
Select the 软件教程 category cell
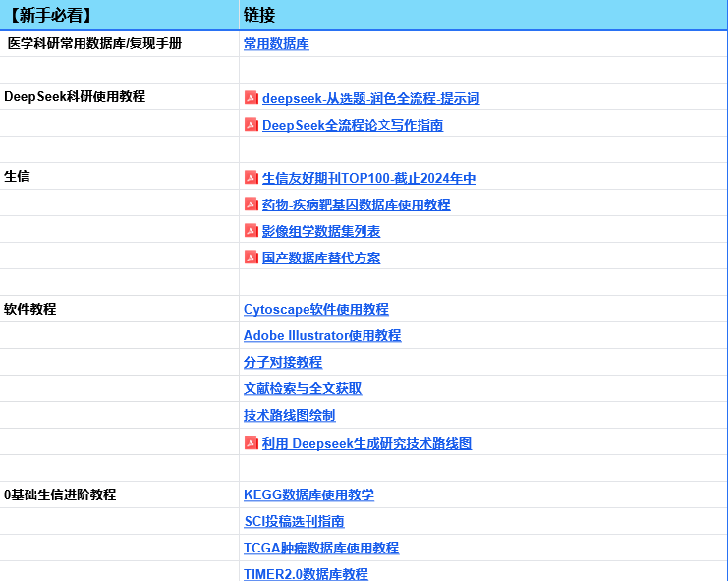119,309
